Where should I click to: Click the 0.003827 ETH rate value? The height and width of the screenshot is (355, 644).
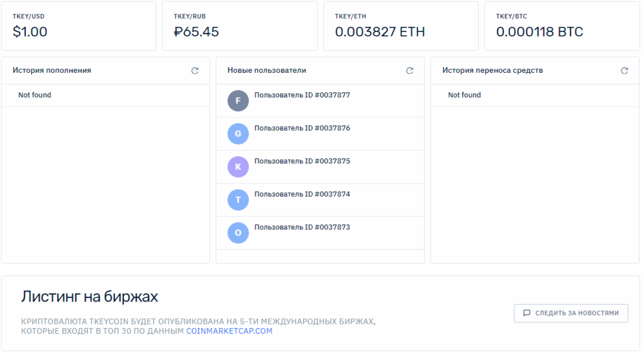[380, 31]
